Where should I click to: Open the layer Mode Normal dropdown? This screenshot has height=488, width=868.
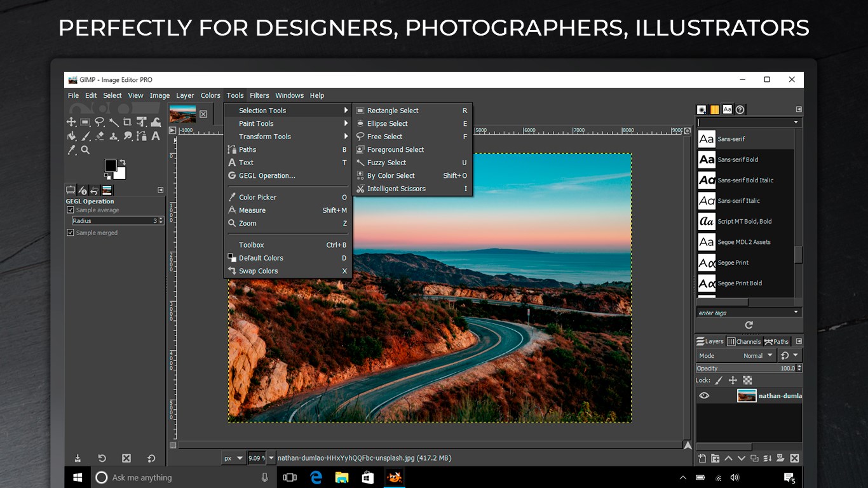[736, 356]
